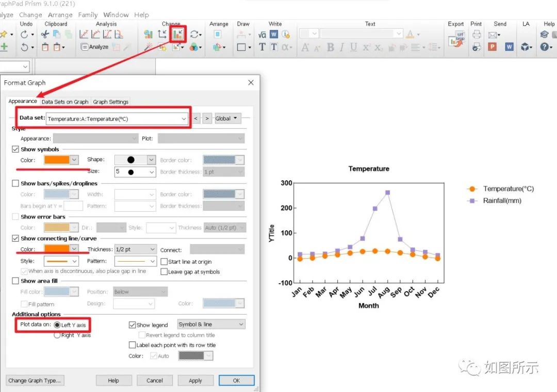Click the OK button

(x=236, y=380)
